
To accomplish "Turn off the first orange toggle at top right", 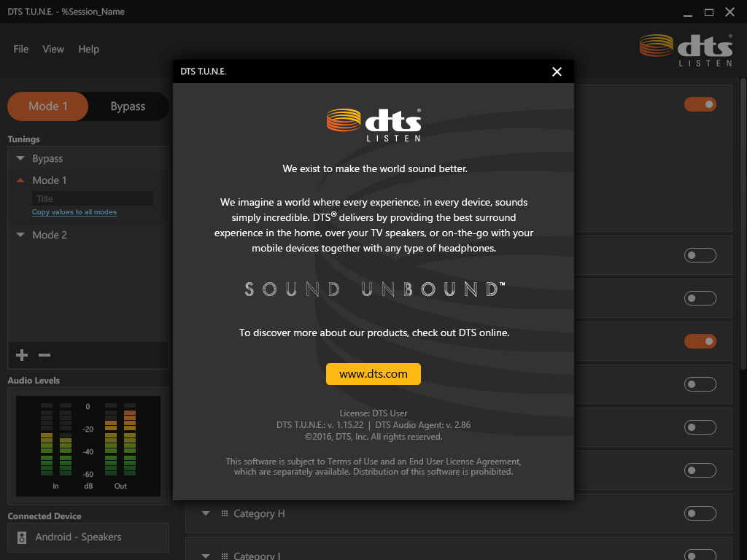I will (x=700, y=104).
